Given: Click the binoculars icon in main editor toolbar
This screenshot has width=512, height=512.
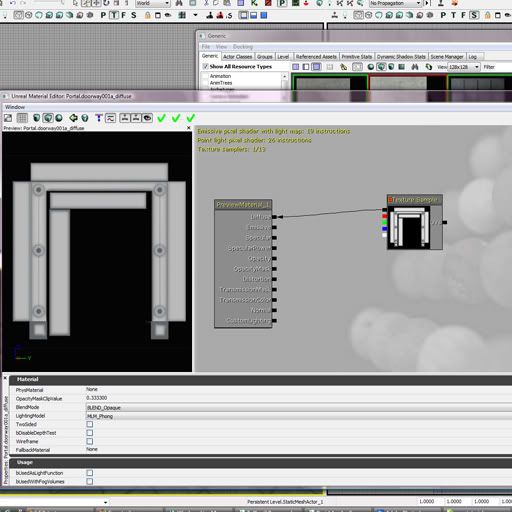Looking at the screenshot, I should click(179, 3).
